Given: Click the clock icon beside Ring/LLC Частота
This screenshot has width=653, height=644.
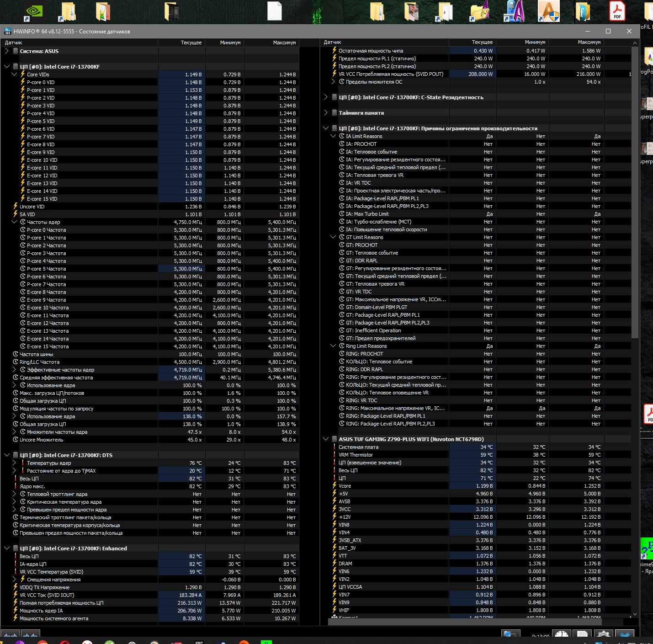Looking at the screenshot, I should click(16, 362).
